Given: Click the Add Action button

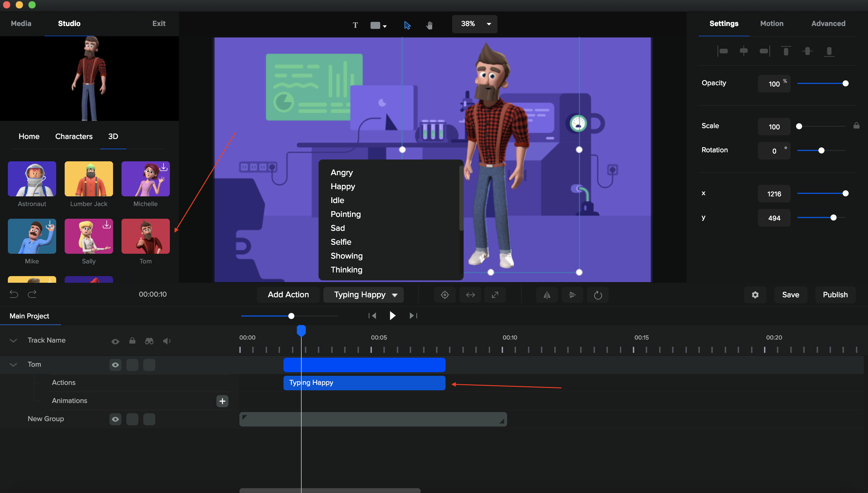Looking at the screenshot, I should 288,295.
